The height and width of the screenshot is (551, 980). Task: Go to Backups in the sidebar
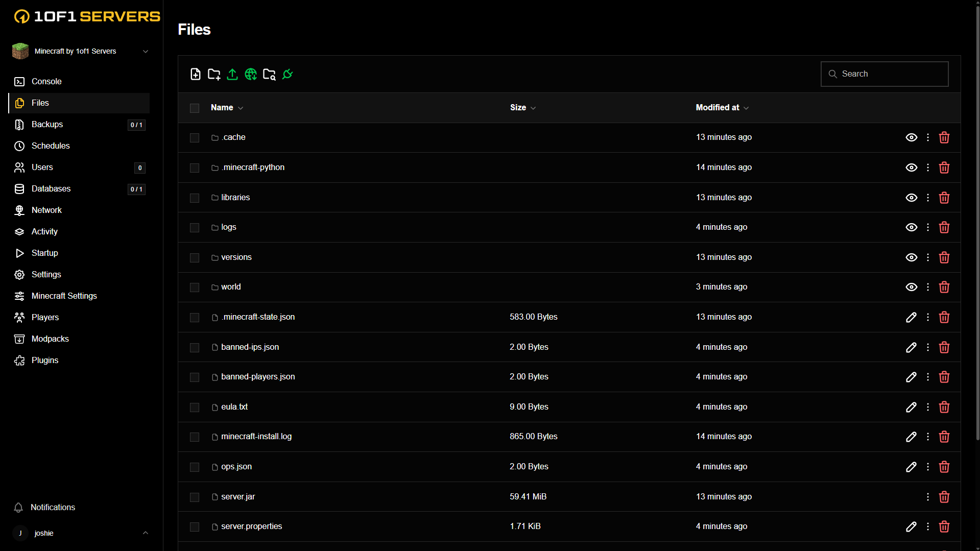(x=79, y=125)
